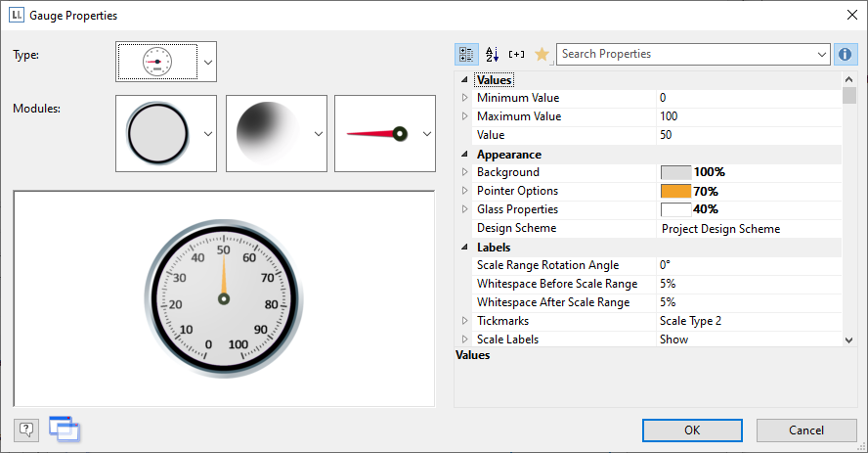
Task: Click the orange Pointer Options color swatch
Action: click(675, 192)
